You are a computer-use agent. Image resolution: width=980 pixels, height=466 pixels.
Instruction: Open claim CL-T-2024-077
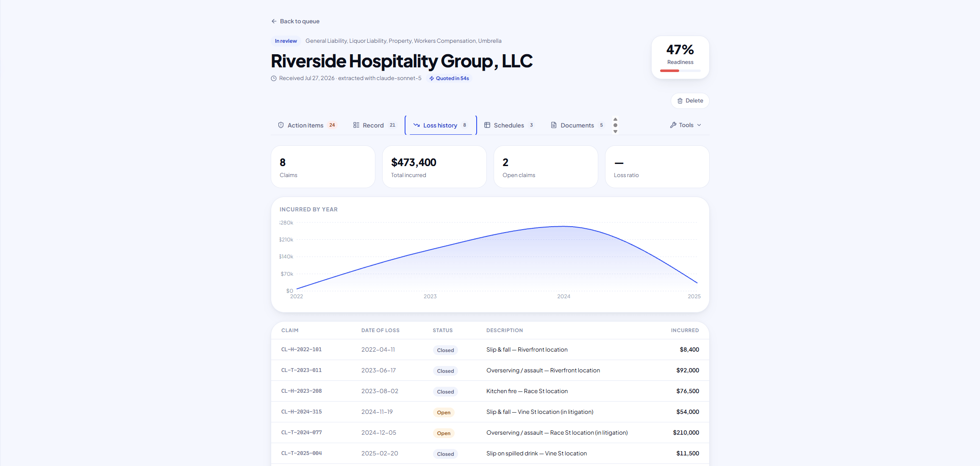pos(302,433)
